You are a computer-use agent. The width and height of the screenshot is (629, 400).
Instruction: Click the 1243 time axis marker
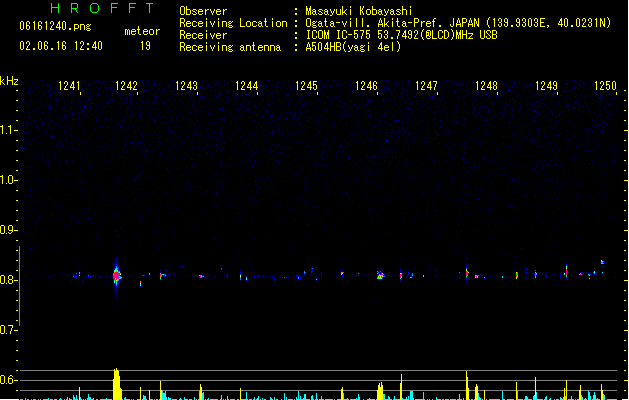[x=187, y=86]
